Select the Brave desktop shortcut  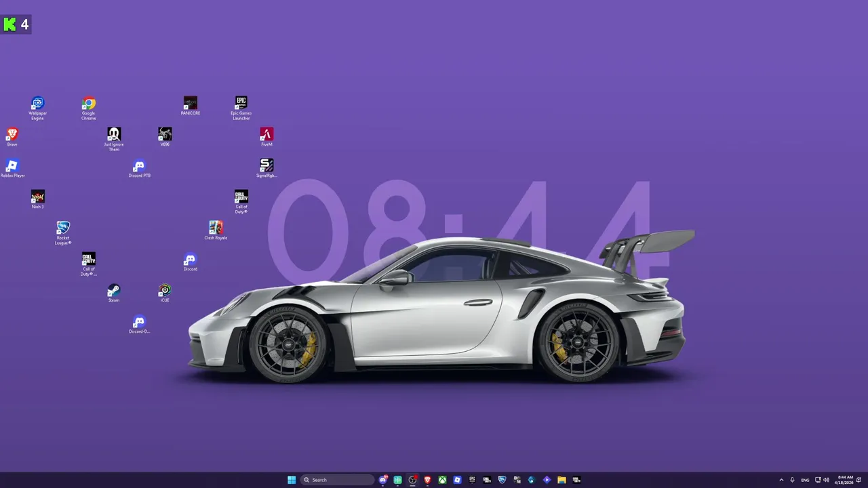(x=12, y=137)
